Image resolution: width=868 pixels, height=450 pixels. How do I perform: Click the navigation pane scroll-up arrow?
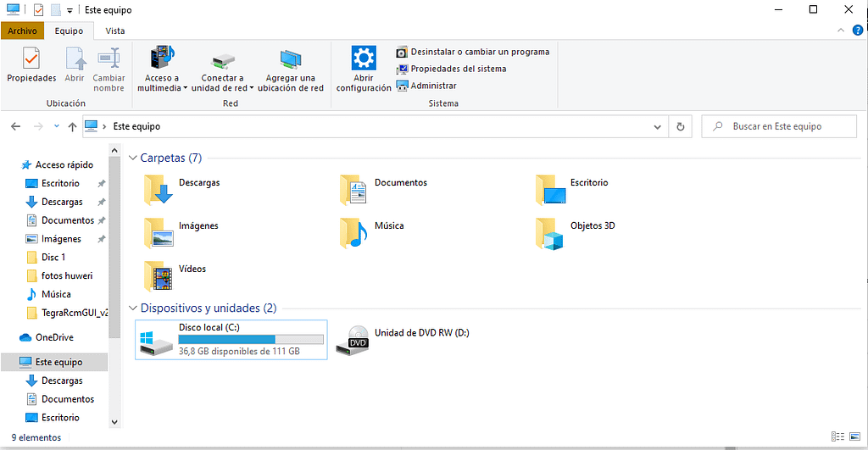point(114,150)
